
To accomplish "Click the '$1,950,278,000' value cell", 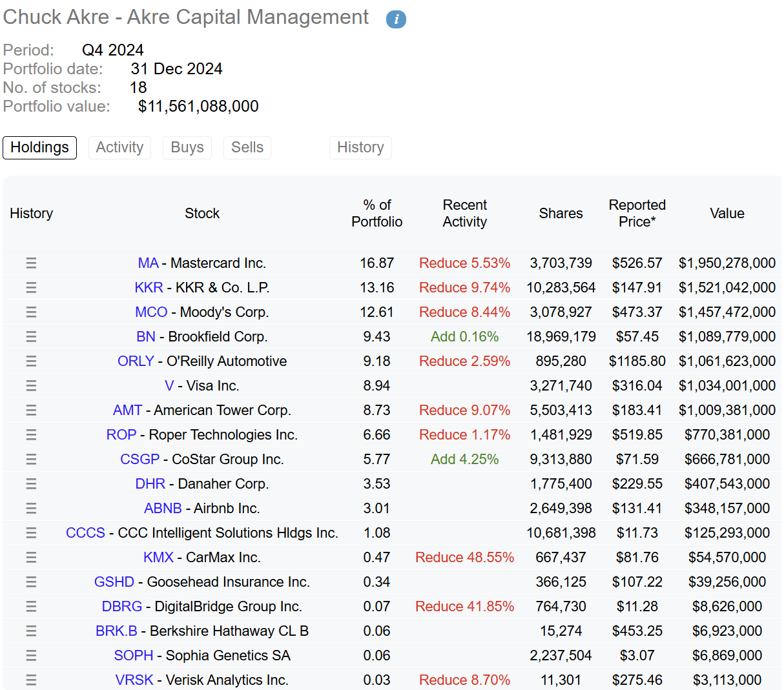I will (x=727, y=263).
